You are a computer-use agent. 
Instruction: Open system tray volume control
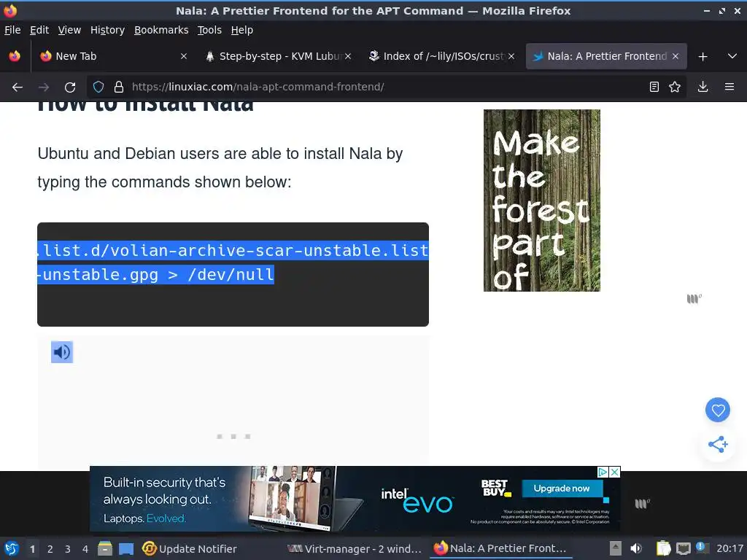[x=636, y=548]
